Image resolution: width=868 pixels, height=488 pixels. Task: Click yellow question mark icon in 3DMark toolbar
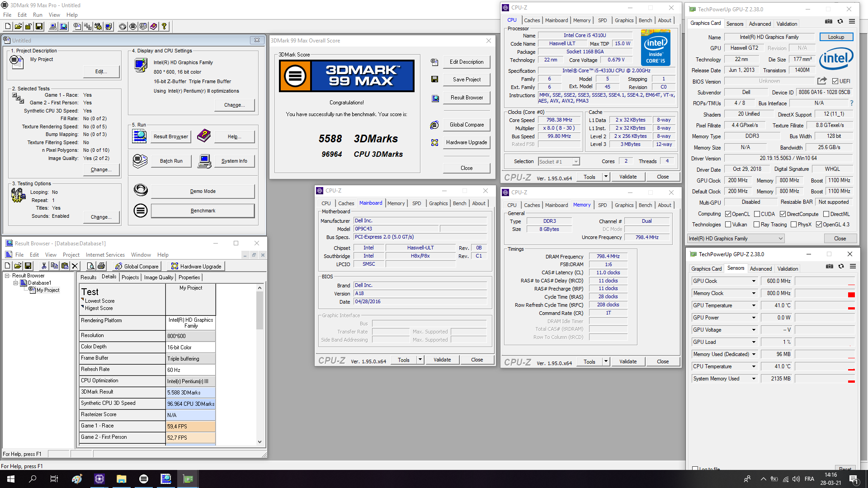point(164,26)
